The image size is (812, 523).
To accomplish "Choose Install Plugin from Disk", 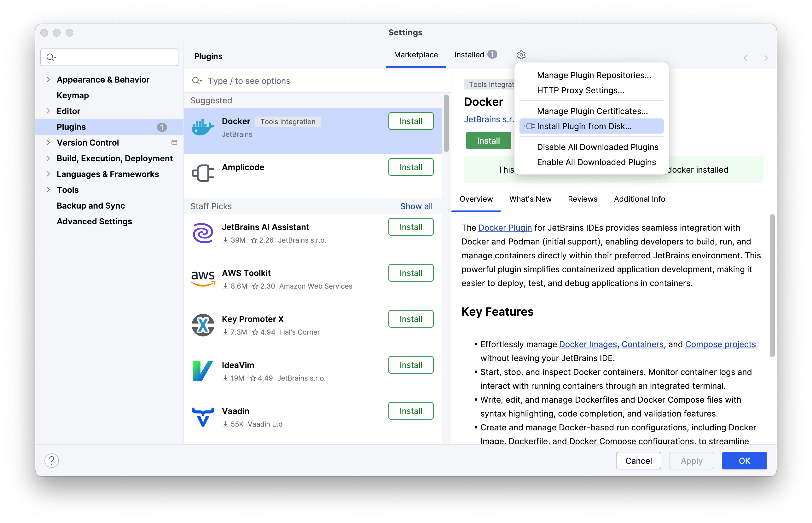I will click(x=591, y=126).
